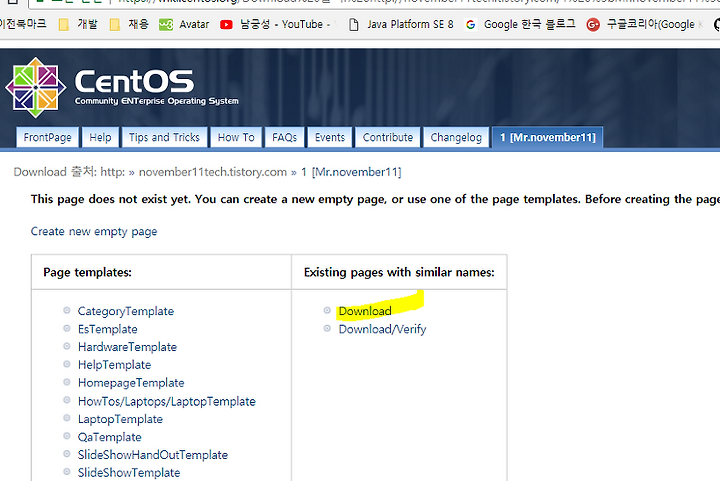Switch to the How To tab

[x=236, y=137]
